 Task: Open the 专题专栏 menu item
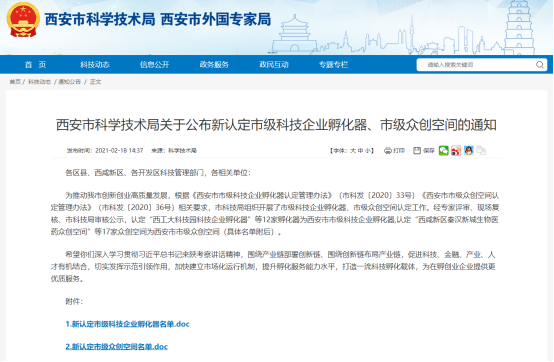tap(334, 65)
